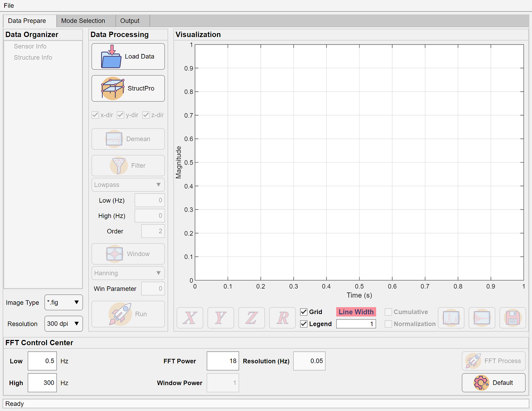Screen dimensions: 532x411
Task: Click the Resolution (Hz) value field
Action: pos(309,361)
